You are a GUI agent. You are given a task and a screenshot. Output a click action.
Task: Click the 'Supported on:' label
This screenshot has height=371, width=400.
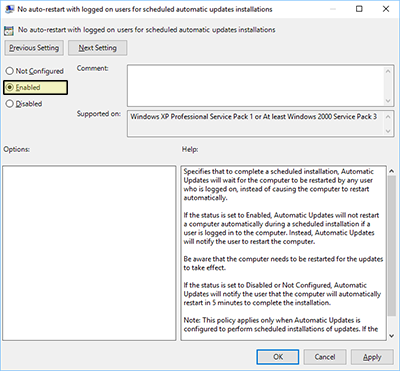99,114
